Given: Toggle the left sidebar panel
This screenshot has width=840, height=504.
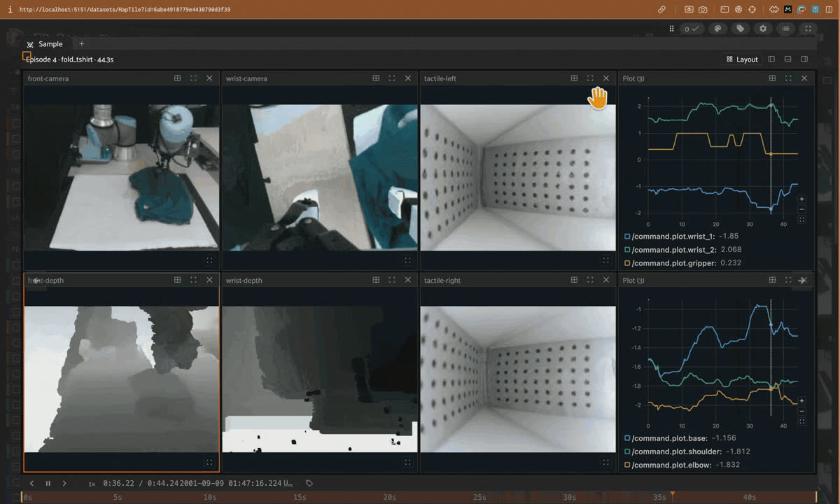Looking at the screenshot, I should (x=771, y=59).
